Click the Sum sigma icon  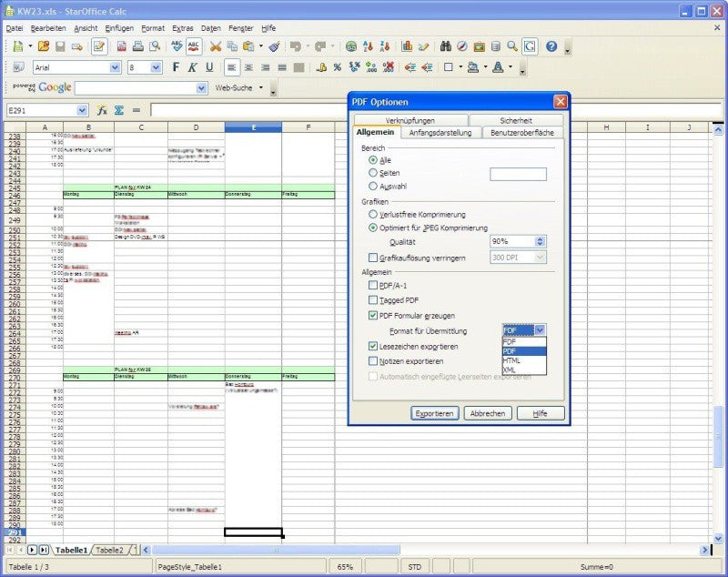[119, 110]
